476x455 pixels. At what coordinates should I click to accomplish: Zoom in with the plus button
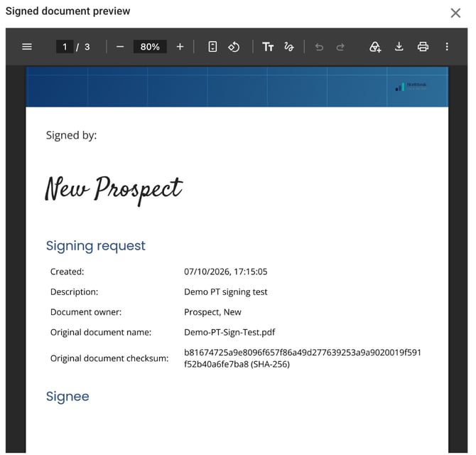(x=180, y=47)
